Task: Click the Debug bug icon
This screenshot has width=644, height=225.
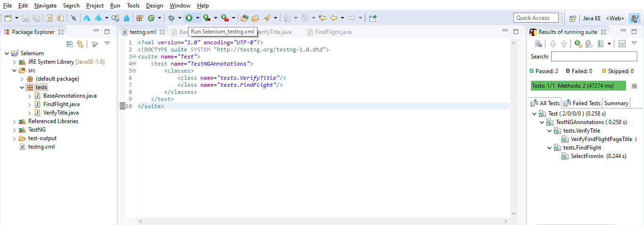Action: 172,18
